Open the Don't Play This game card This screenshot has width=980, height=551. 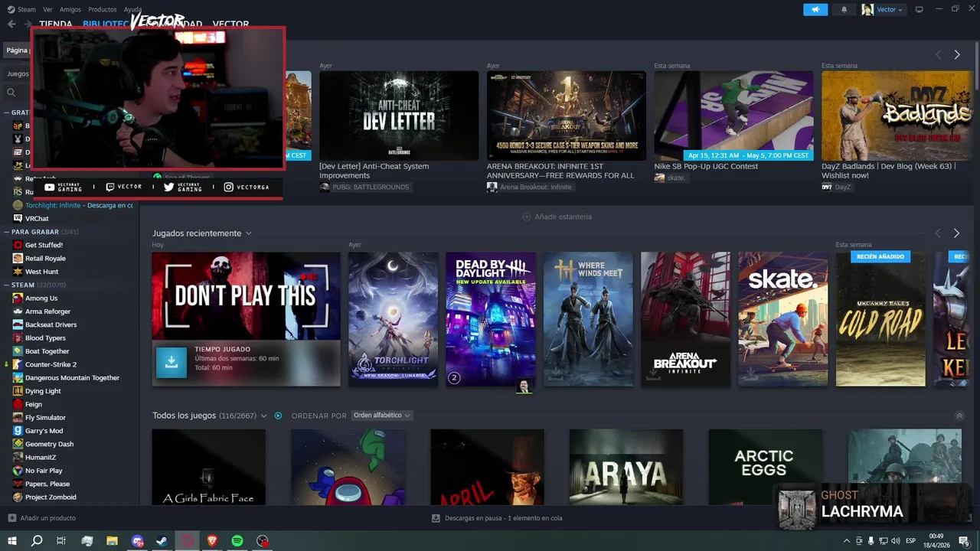pyautogui.click(x=246, y=296)
